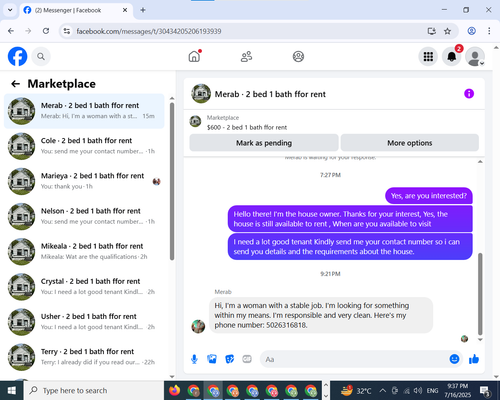Open Usher conversation in the list
500x400 pixels.
pos(84,322)
